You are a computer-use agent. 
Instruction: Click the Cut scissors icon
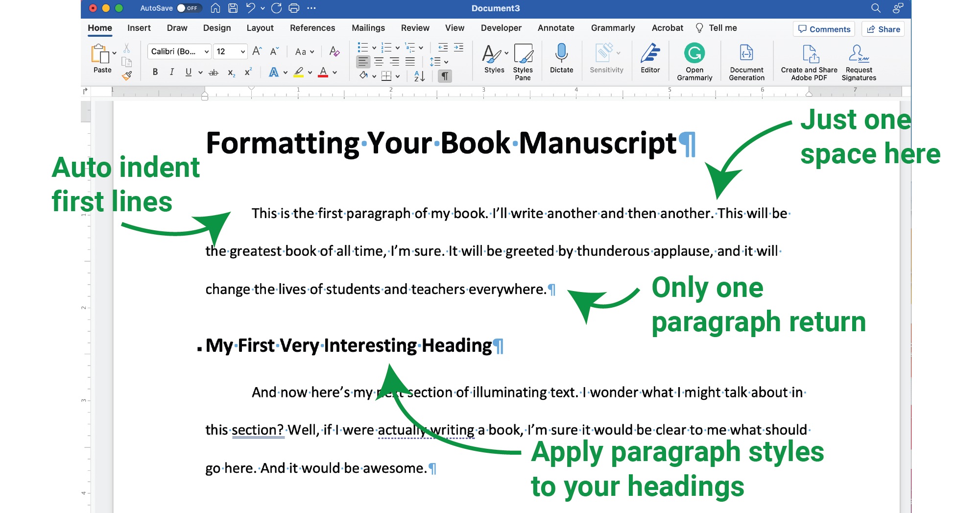(x=126, y=48)
